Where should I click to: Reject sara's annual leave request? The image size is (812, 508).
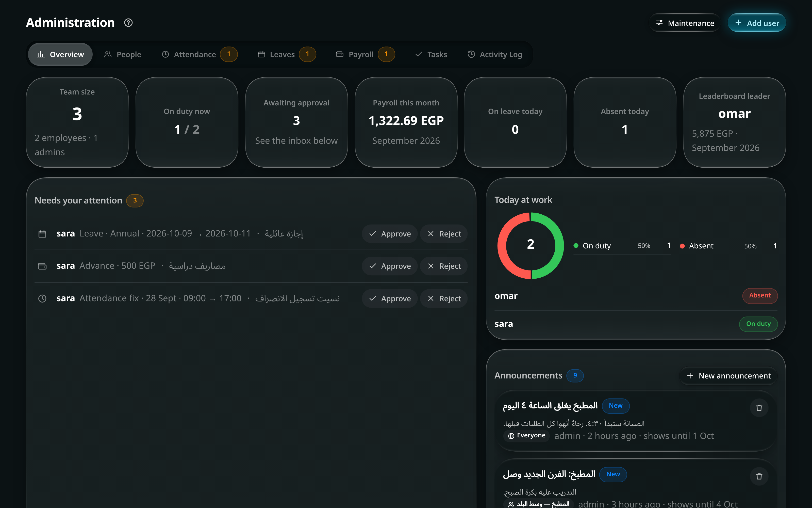tap(444, 234)
